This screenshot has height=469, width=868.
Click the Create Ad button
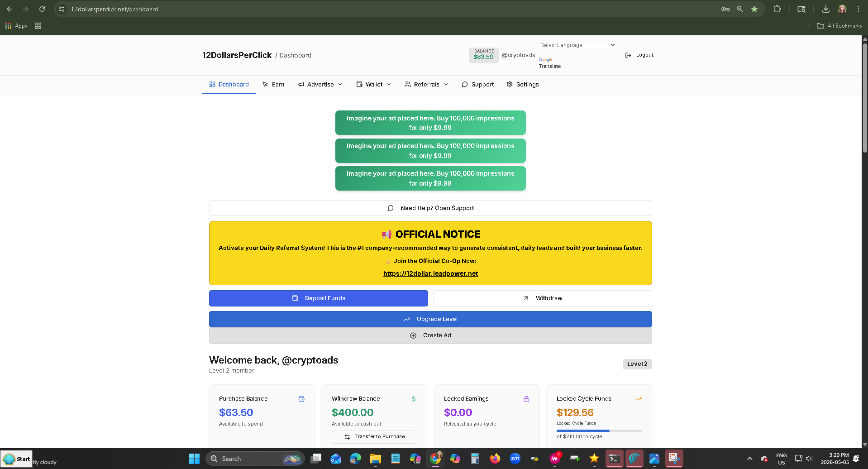pyautogui.click(x=430, y=335)
